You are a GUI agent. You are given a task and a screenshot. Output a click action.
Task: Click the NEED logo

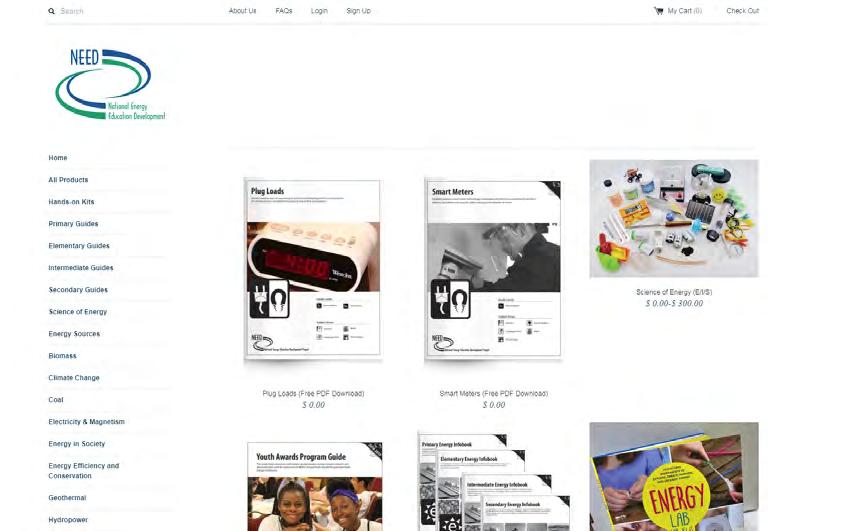point(110,84)
